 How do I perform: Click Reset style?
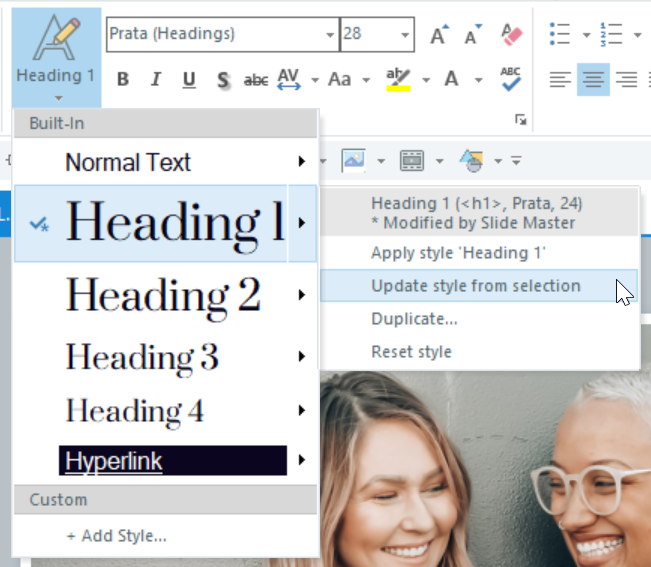479,352
